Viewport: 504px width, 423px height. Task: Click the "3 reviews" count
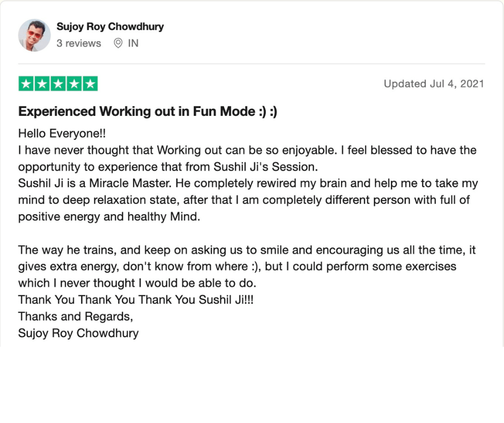tap(79, 43)
